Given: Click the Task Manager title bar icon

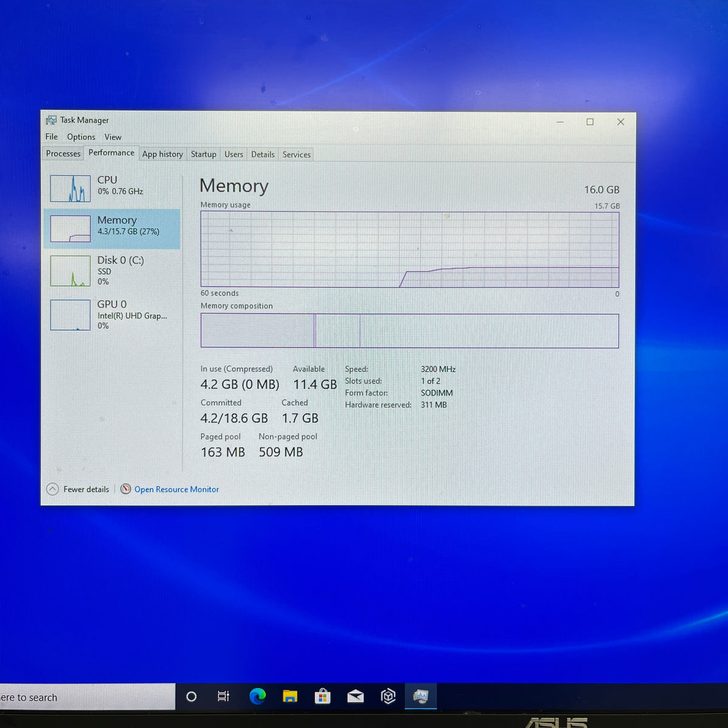Looking at the screenshot, I should 52,120.
